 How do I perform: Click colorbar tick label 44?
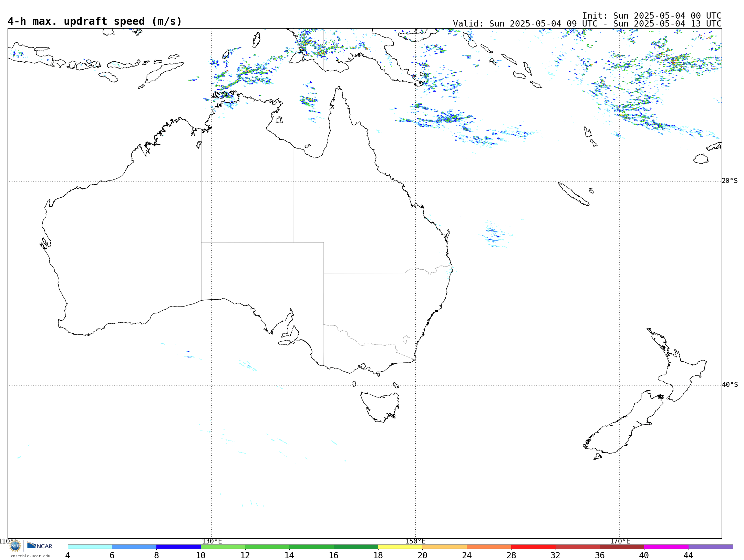(689, 555)
